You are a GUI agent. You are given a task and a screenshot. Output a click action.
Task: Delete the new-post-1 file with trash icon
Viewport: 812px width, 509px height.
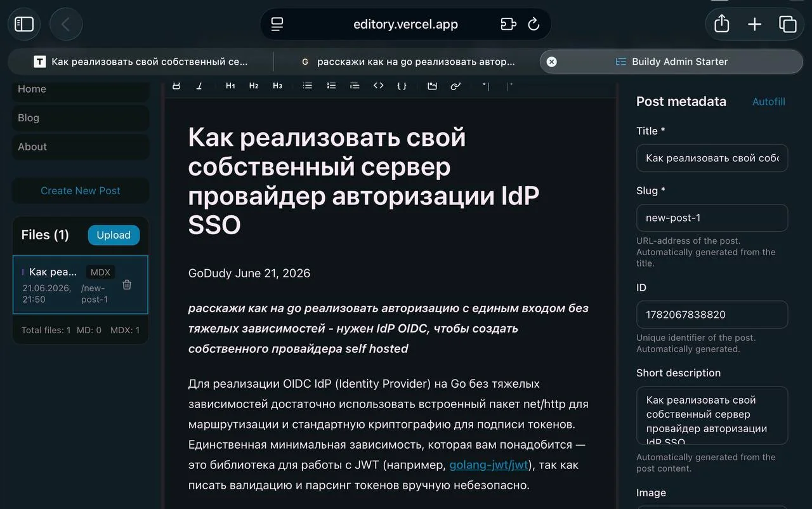pyautogui.click(x=127, y=285)
